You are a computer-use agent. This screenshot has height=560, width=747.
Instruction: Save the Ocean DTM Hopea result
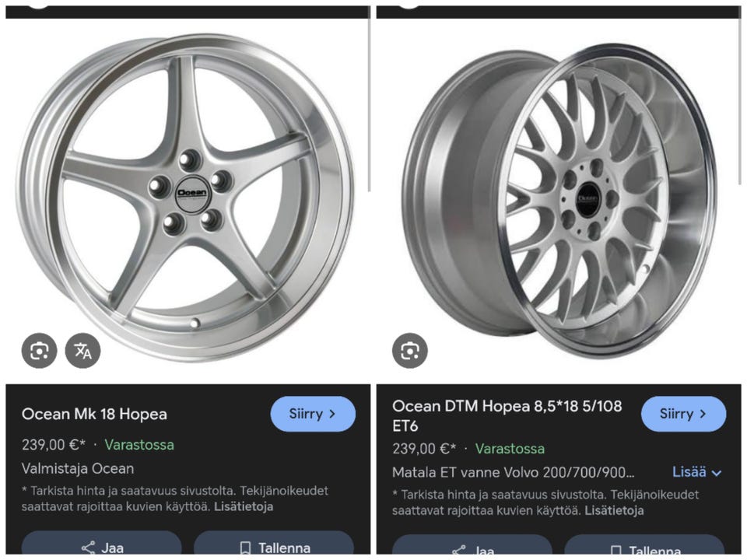644,550
